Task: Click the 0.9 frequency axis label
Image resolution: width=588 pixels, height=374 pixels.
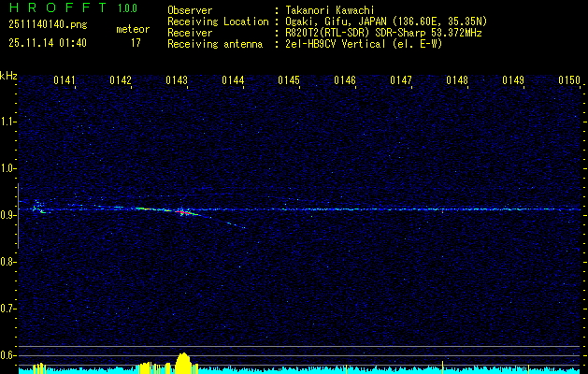Action: (x=8, y=215)
